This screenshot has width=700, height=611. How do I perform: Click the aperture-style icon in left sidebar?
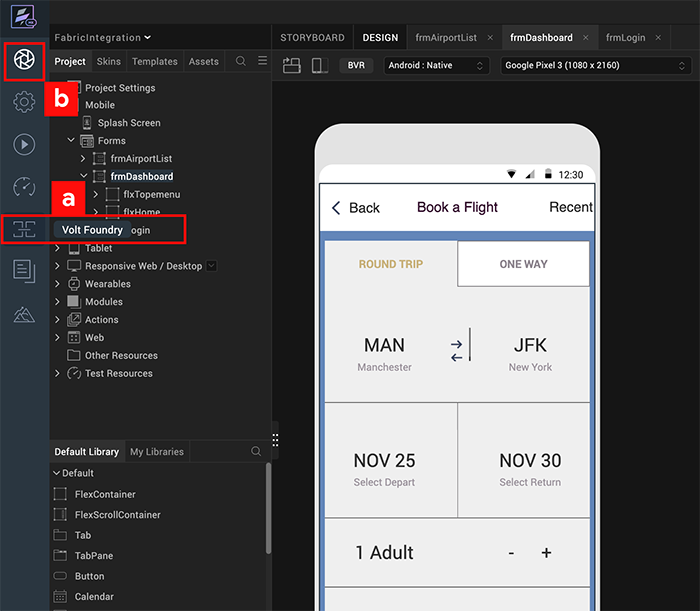(x=24, y=61)
